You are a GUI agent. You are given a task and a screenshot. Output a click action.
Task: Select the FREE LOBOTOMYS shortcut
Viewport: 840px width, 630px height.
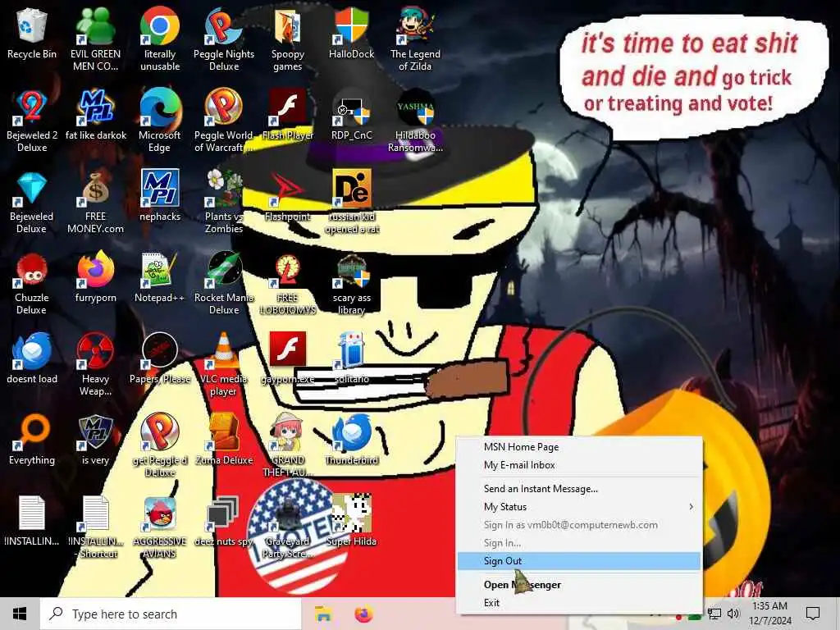pyautogui.click(x=288, y=283)
